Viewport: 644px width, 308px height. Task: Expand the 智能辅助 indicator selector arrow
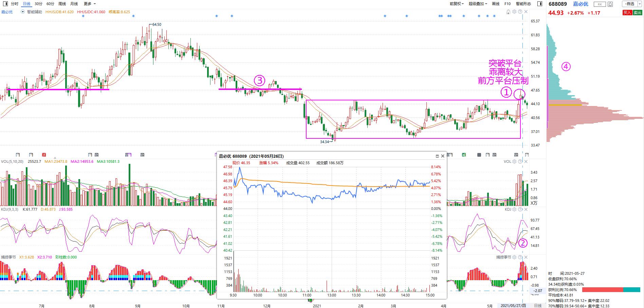coord(23,12)
